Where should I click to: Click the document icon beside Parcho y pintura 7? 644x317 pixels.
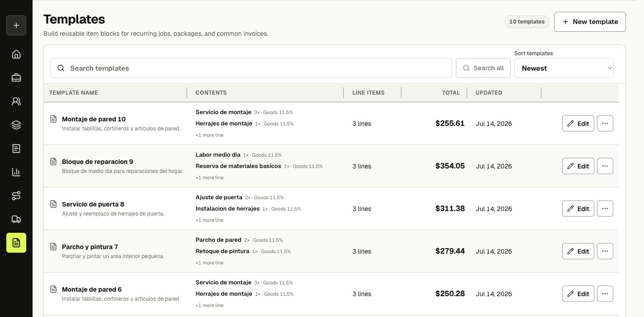click(x=53, y=247)
